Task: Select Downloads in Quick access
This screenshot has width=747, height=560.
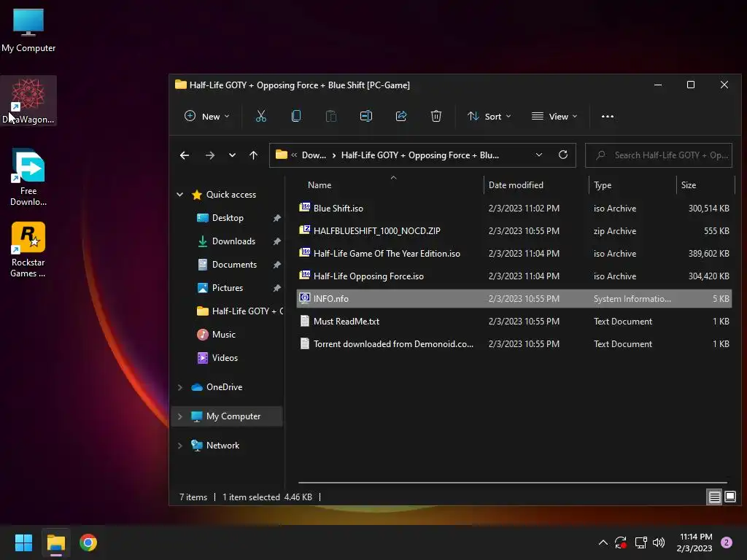Action: (233, 241)
